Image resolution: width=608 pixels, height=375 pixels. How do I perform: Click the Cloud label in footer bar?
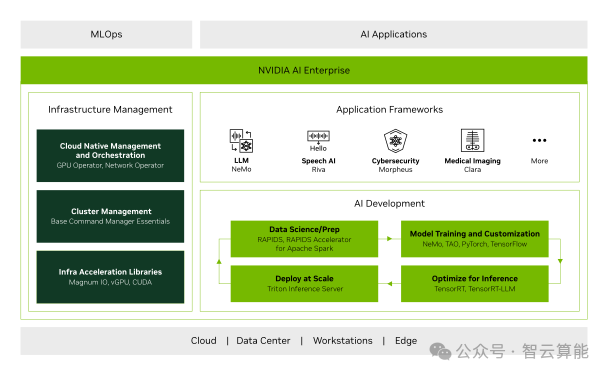click(x=204, y=340)
